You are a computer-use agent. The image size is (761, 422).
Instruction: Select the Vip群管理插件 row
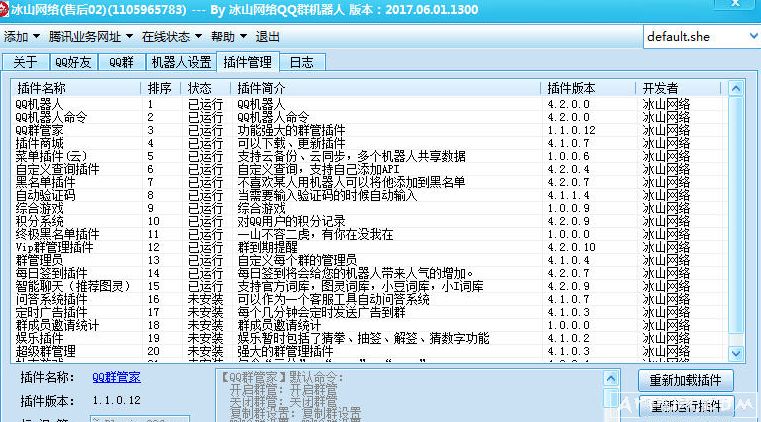pyautogui.click(x=371, y=247)
